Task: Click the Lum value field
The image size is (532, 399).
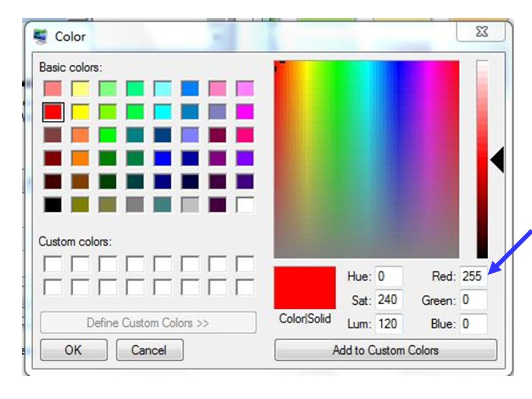Action: [389, 323]
